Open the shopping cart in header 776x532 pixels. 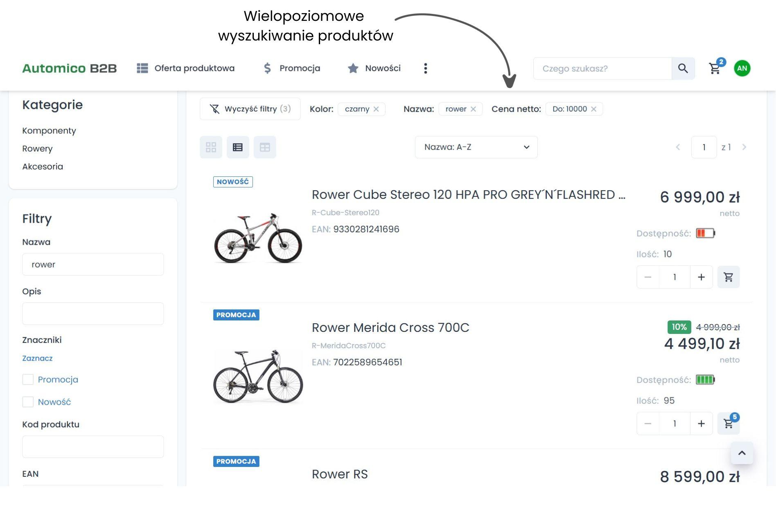[x=715, y=68]
